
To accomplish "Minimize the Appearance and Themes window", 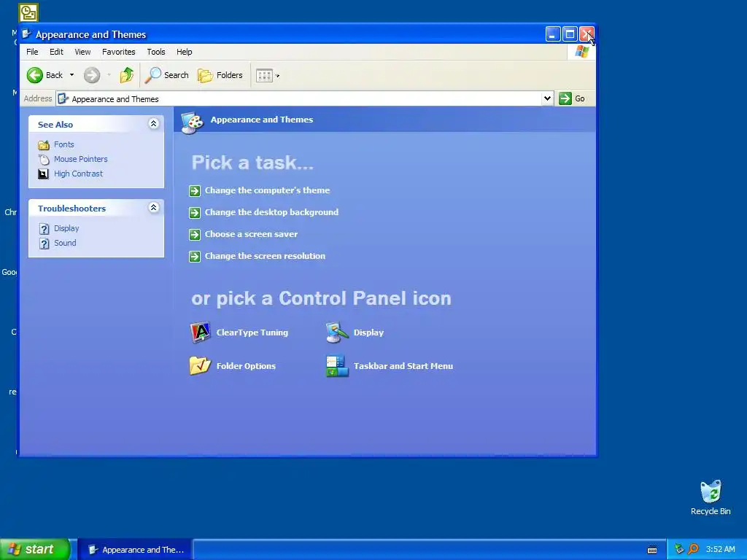I will 553,34.
